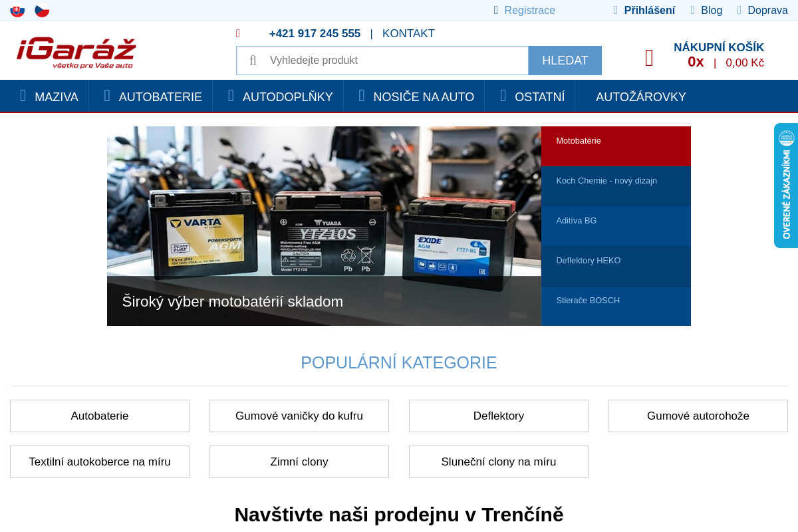
Task: Open Textilní autokoberce na míru category
Action: 100,462
